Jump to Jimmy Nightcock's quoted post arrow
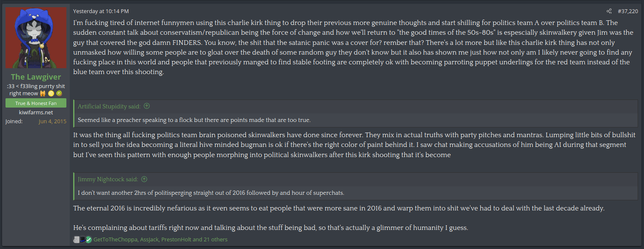This screenshot has height=249, width=644. coord(144,179)
